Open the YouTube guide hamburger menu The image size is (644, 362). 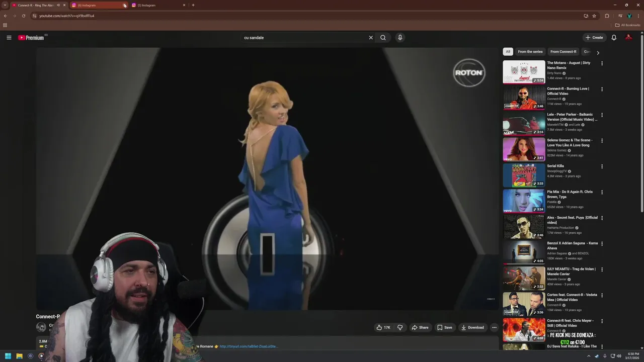pyautogui.click(x=9, y=38)
